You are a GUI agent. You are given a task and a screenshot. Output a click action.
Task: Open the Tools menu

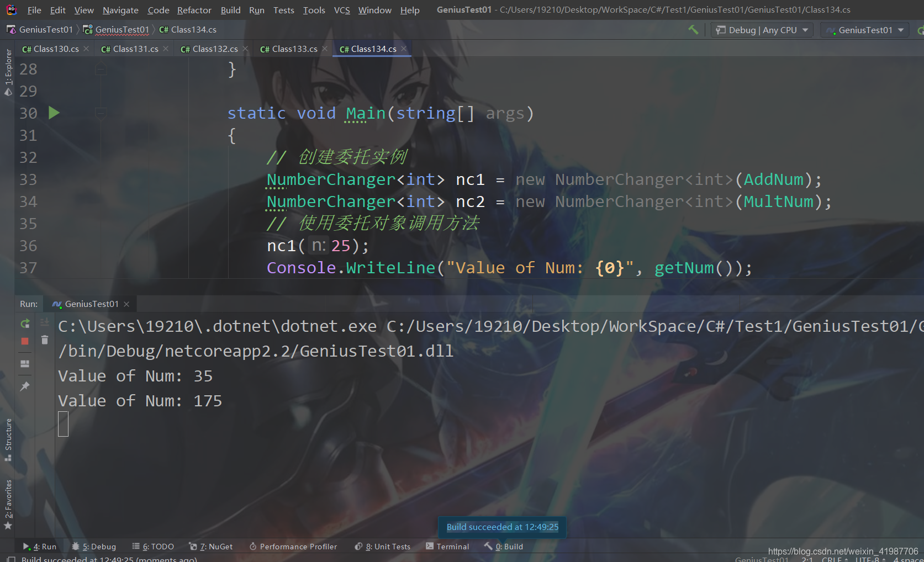coord(314,10)
